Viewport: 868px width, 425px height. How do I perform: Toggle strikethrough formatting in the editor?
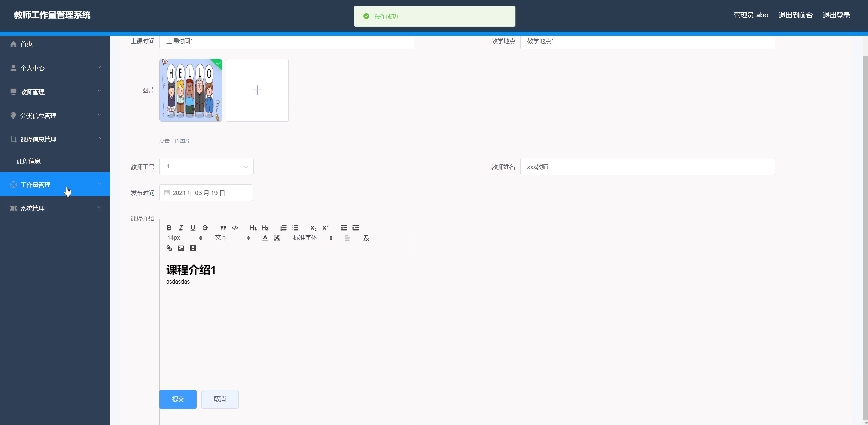tap(205, 228)
